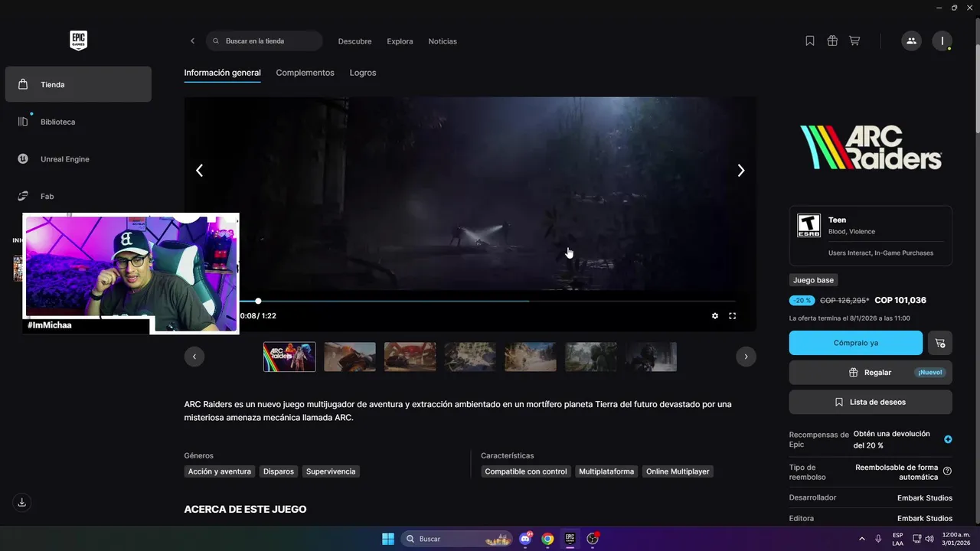Select the second media thumbnail
The width and height of the screenshot is (980, 551).
tap(350, 357)
